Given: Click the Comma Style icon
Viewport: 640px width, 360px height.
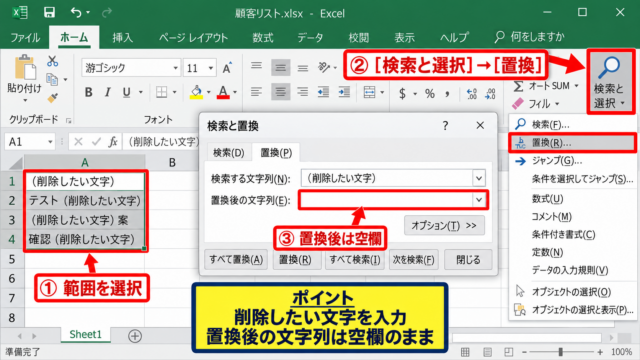Looking at the screenshot, I should pos(448,95).
